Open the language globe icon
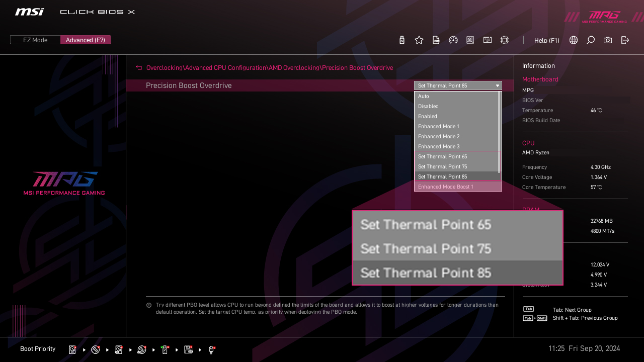Image resolution: width=644 pixels, height=362 pixels. pos(574,40)
